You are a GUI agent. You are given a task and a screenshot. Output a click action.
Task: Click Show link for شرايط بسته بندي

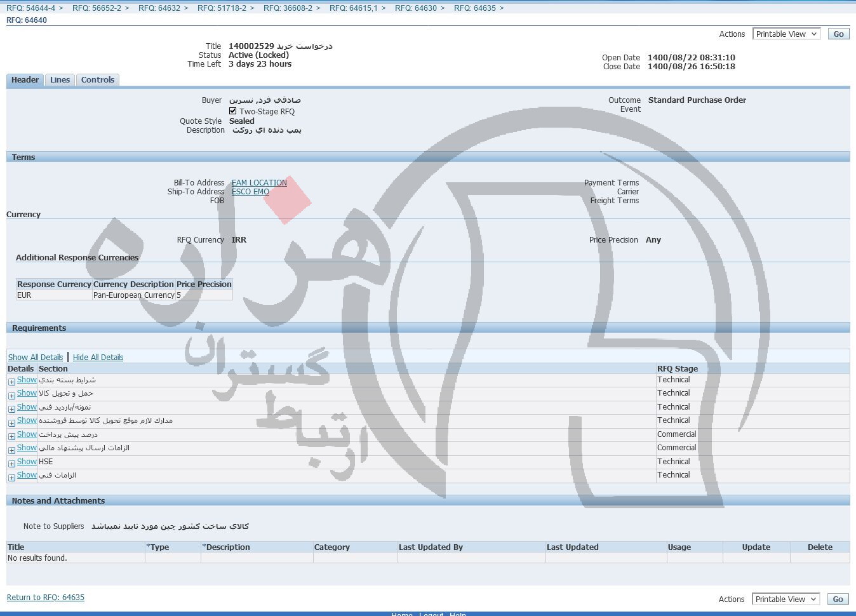click(x=27, y=380)
